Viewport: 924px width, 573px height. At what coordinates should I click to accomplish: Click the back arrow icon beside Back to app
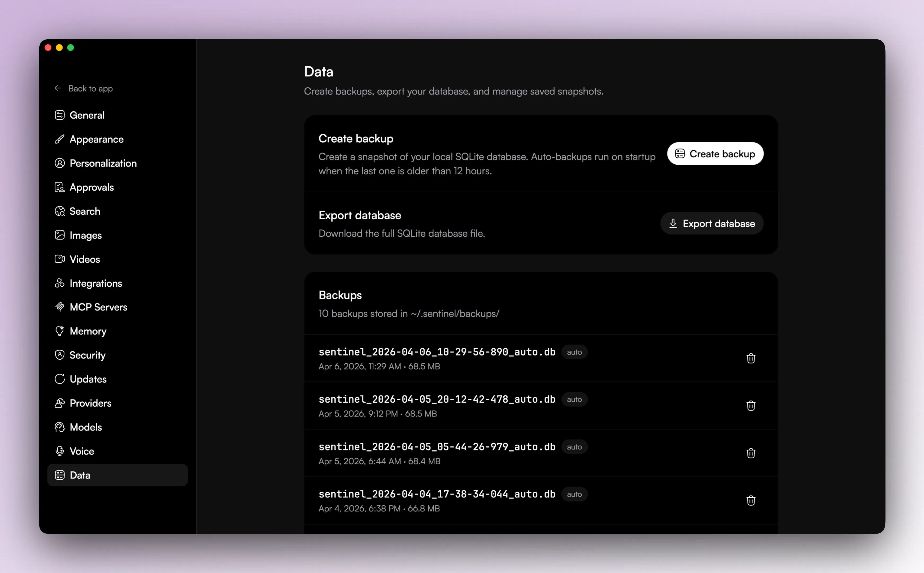[58, 88]
